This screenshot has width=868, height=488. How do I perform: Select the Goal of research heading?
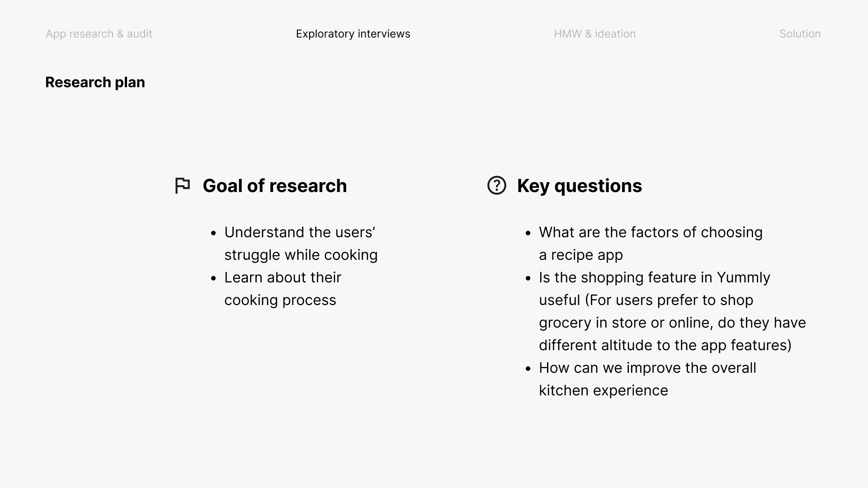(x=274, y=186)
